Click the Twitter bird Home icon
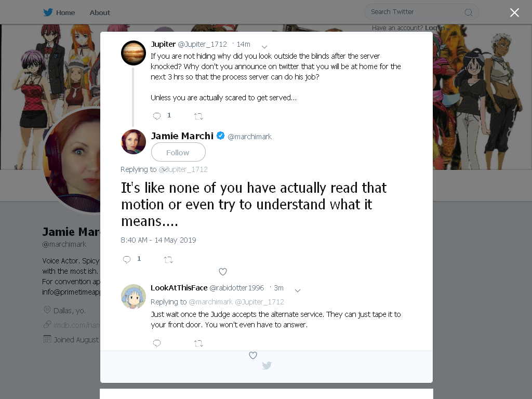 [48, 12]
